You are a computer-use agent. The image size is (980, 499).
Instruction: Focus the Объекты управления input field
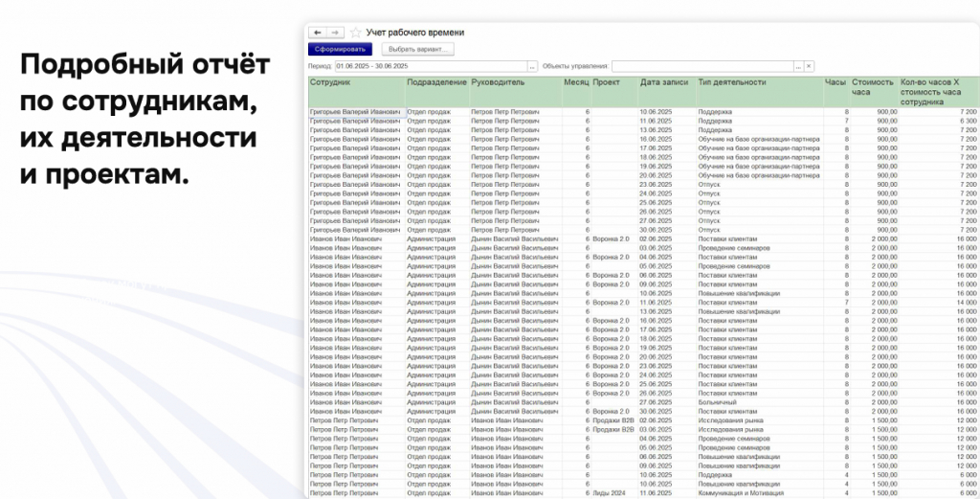tap(702, 66)
